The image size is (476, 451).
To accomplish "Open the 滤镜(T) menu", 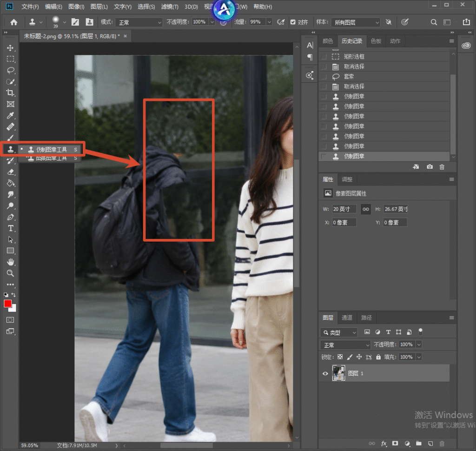I will pyautogui.click(x=170, y=7).
